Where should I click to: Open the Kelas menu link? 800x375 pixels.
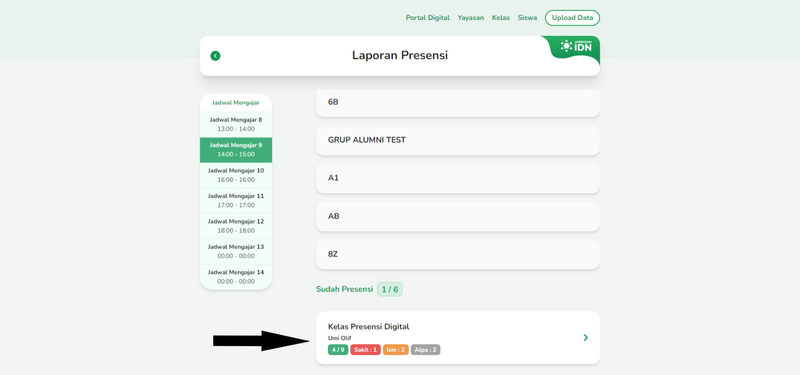coord(501,18)
